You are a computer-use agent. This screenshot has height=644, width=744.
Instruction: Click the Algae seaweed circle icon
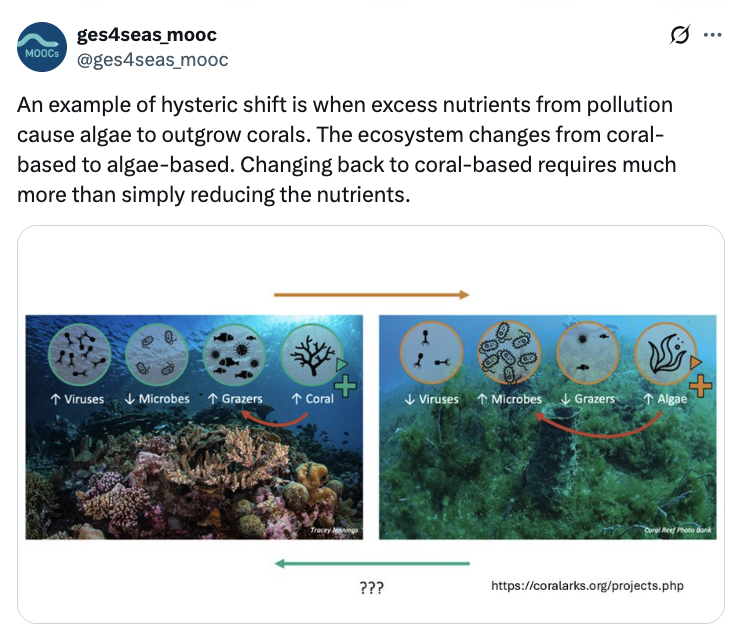pos(663,355)
